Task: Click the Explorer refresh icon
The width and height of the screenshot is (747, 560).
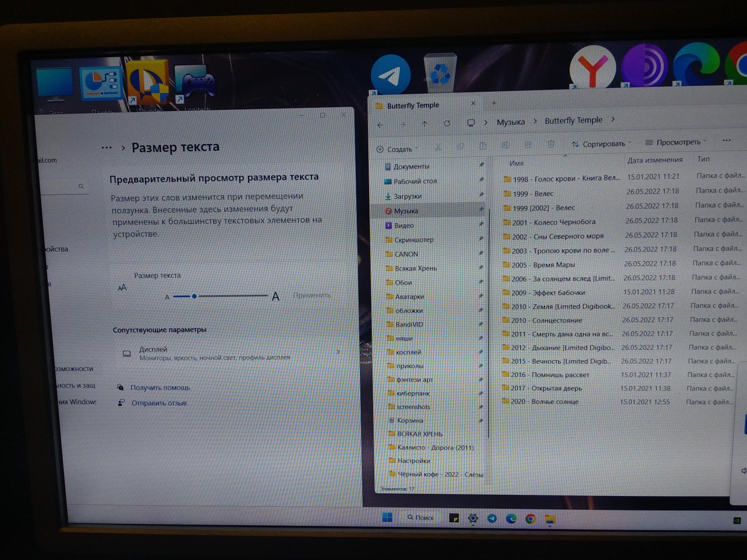Action: click(447, 124)
